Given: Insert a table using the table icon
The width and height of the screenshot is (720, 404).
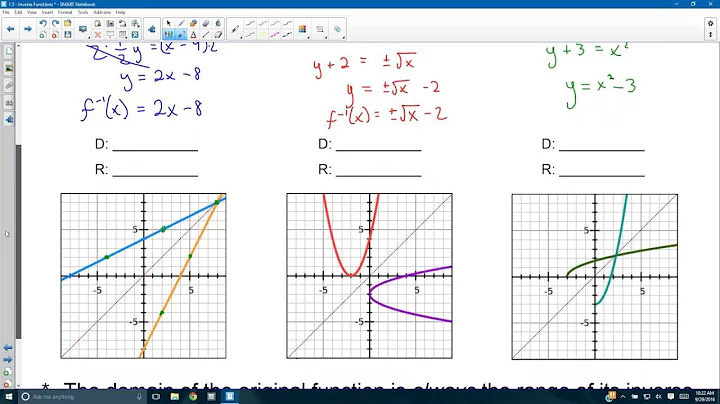Looking at the screenshot, I should (123, 34).
